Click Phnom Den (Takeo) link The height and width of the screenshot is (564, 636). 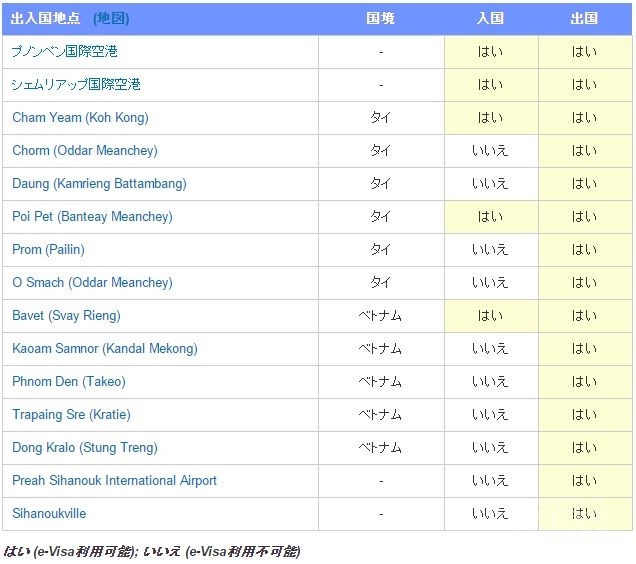click(x=69, y=382)
